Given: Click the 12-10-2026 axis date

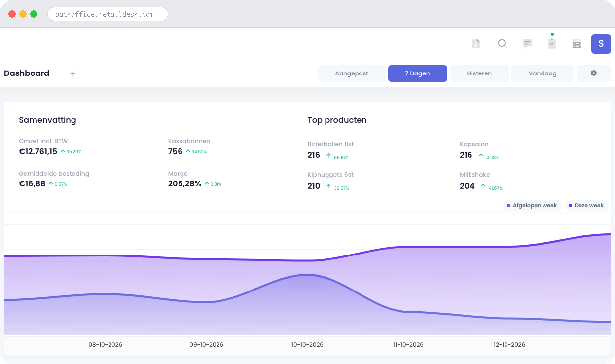Looking at the screenshot, I should (509, 345).
